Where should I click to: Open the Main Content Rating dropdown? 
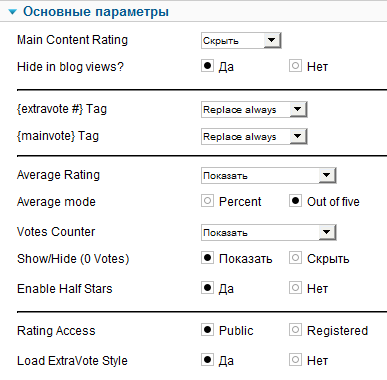pyautogui.click(x=241, y=41)
